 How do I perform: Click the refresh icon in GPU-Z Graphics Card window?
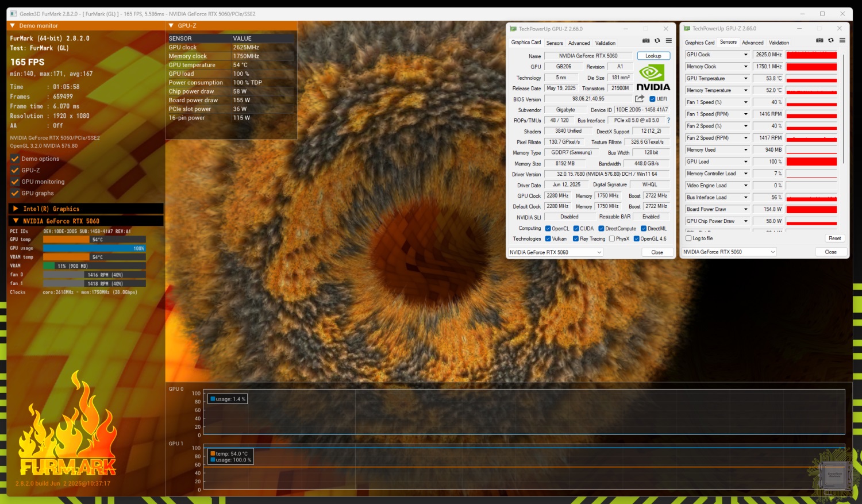tap(657, 41)
